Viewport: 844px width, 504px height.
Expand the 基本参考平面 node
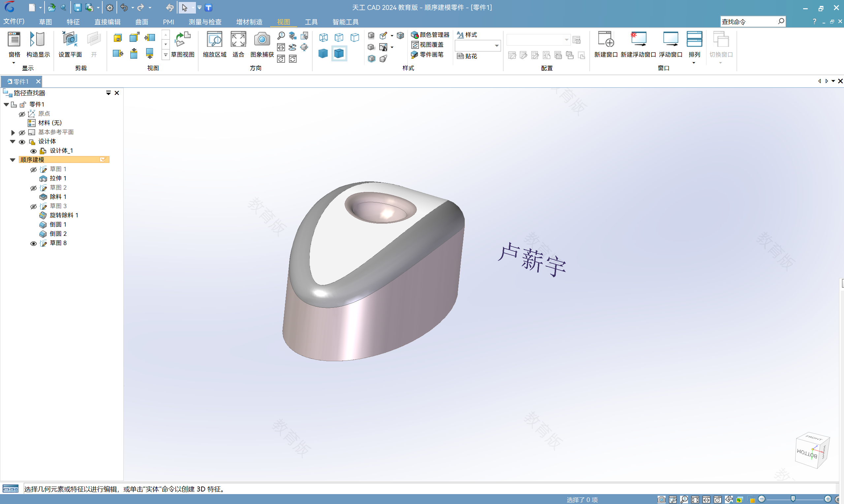13,133
